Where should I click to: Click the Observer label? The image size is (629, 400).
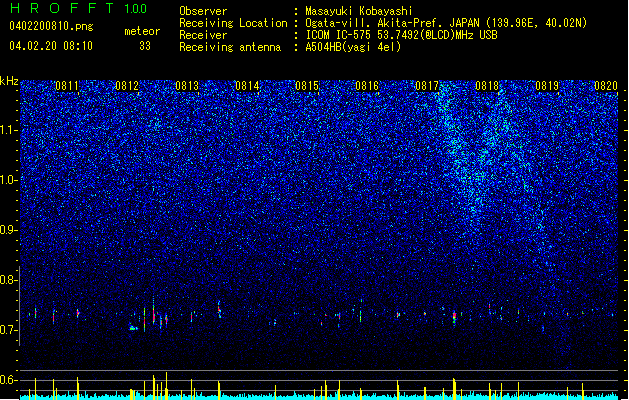(x=203, y=11)
